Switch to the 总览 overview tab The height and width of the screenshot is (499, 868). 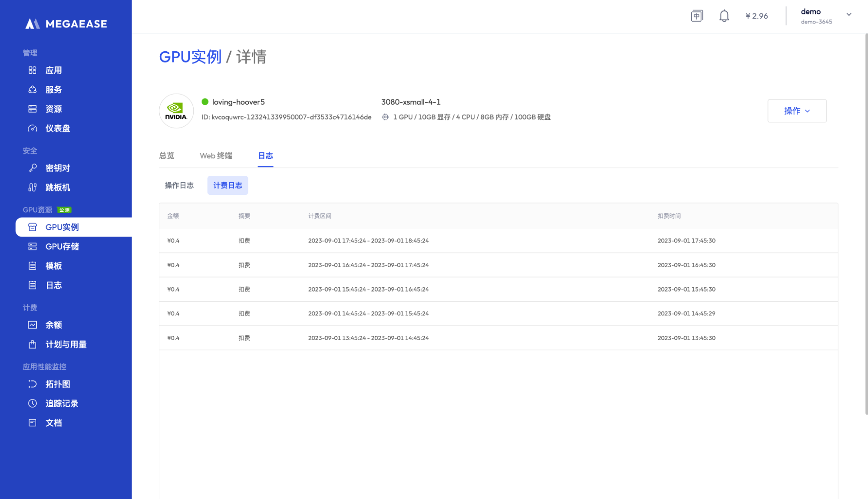tap(167, 156)
